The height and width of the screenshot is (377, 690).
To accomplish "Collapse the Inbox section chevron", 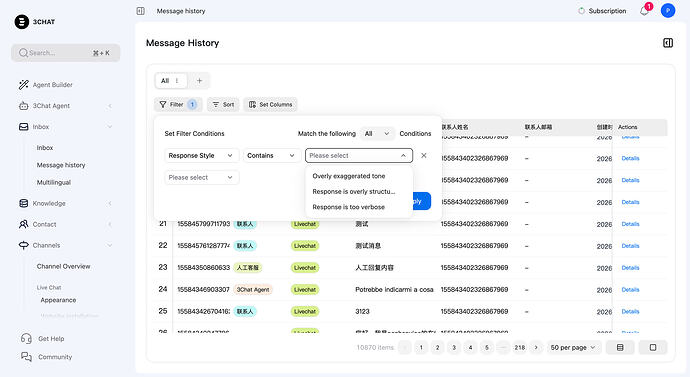I will (110, 127).
